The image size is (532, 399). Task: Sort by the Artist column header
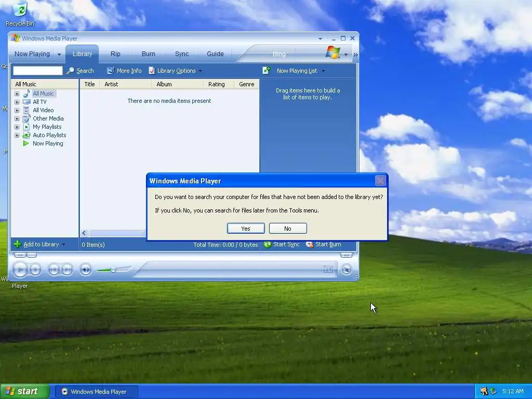pyautogui.click(x=126, y=84)
